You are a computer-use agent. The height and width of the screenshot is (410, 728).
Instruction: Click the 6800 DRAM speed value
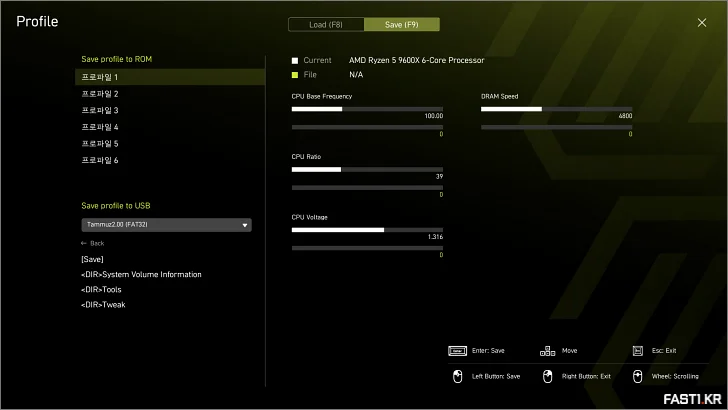[x=625, y=116]
